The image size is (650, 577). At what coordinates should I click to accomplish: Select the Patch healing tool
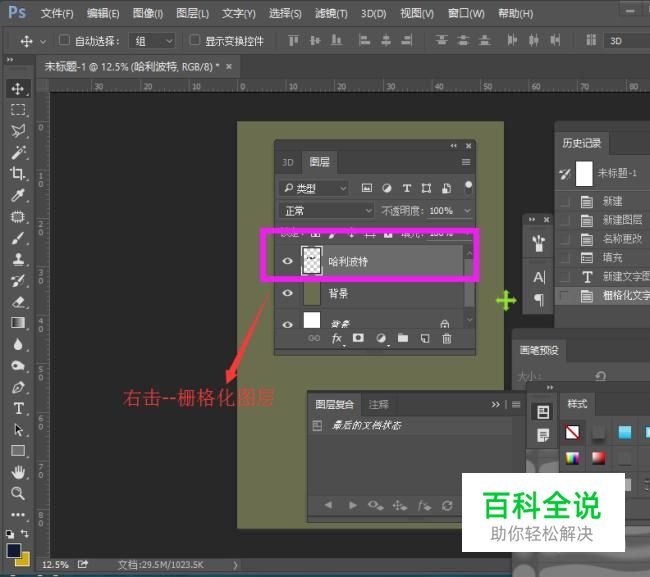pyautogui.click(x=17, y=216)
